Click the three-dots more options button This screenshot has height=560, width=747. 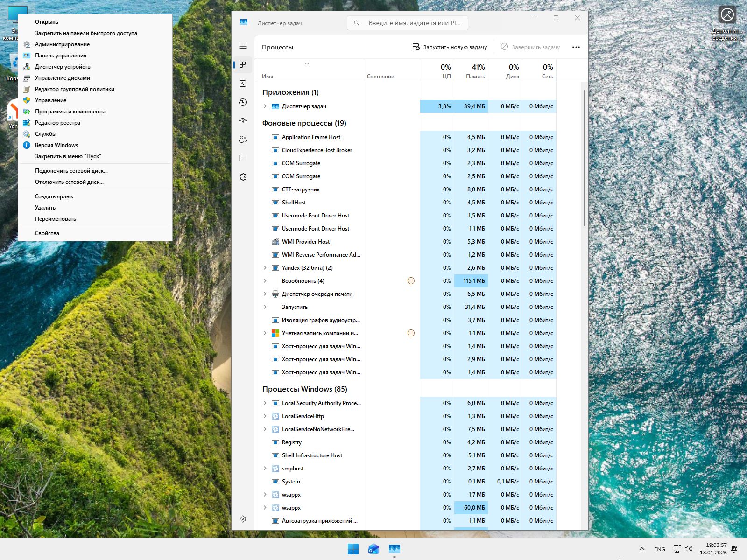576,47
